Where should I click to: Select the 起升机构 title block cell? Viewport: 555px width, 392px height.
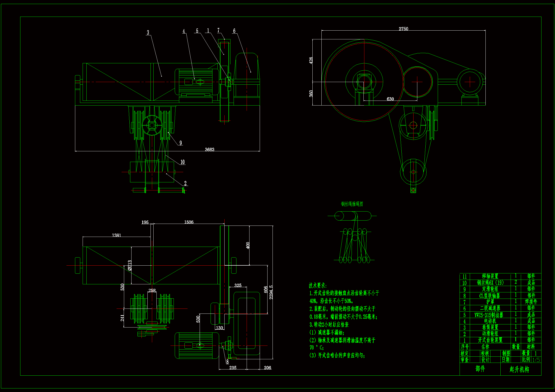519,369
